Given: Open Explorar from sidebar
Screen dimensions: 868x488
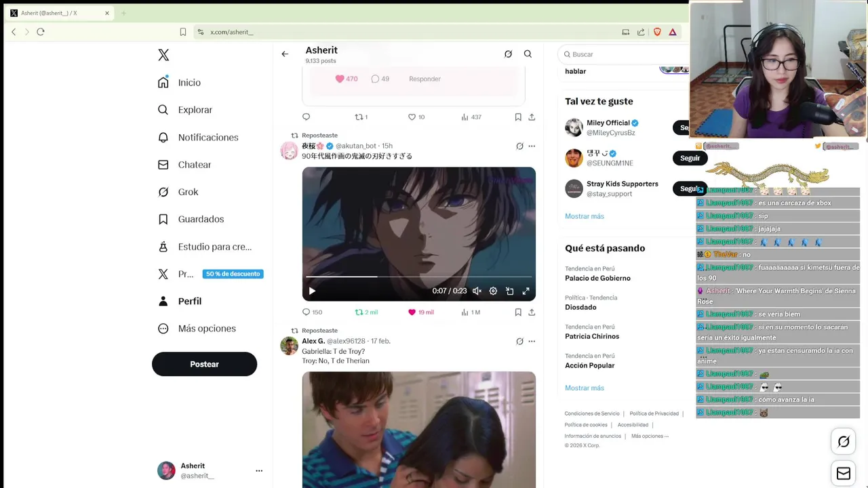Looking at the screenshot, I should tap(184, 110).
